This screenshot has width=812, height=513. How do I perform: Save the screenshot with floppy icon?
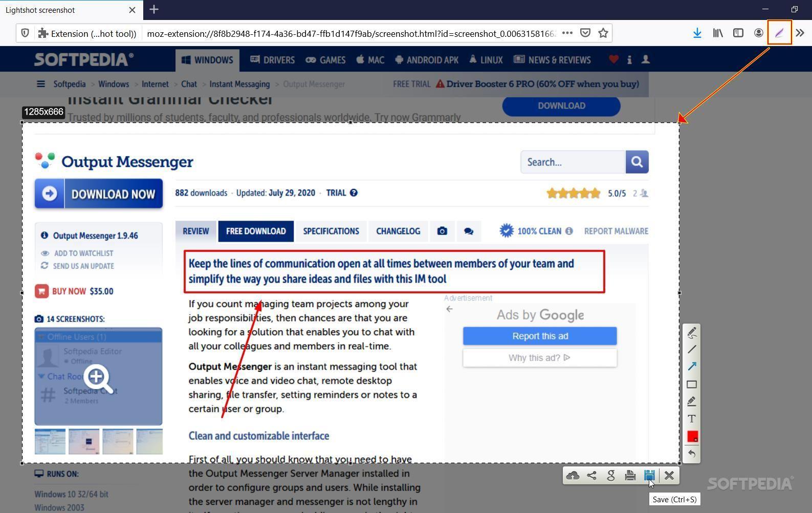click(649, 476)
